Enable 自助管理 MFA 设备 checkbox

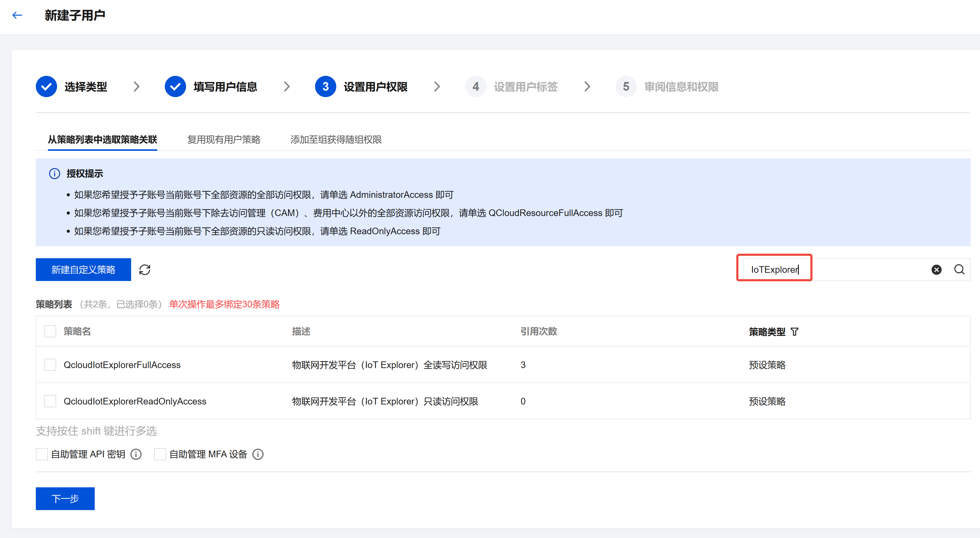[x=160, y=454]
